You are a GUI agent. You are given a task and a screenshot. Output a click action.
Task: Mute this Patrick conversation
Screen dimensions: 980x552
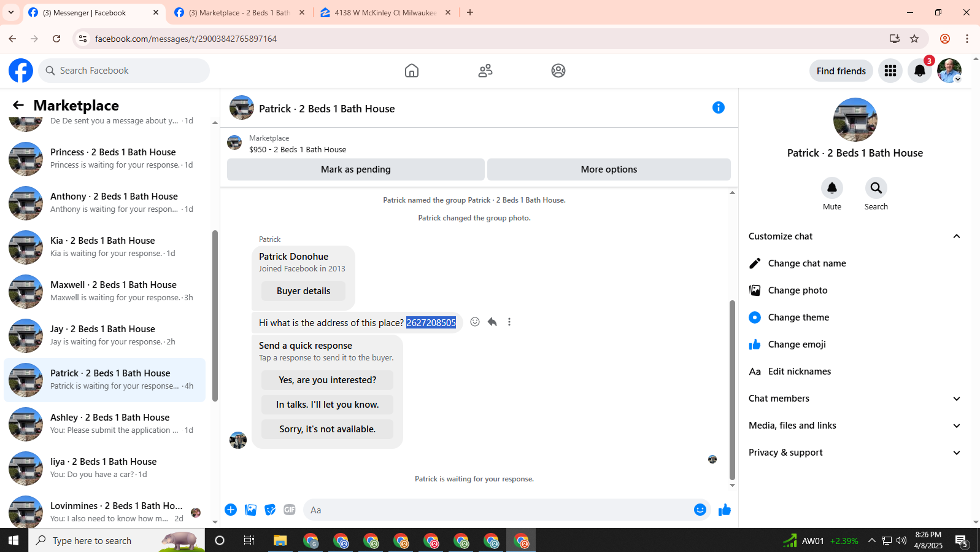[x=832, y=188]
